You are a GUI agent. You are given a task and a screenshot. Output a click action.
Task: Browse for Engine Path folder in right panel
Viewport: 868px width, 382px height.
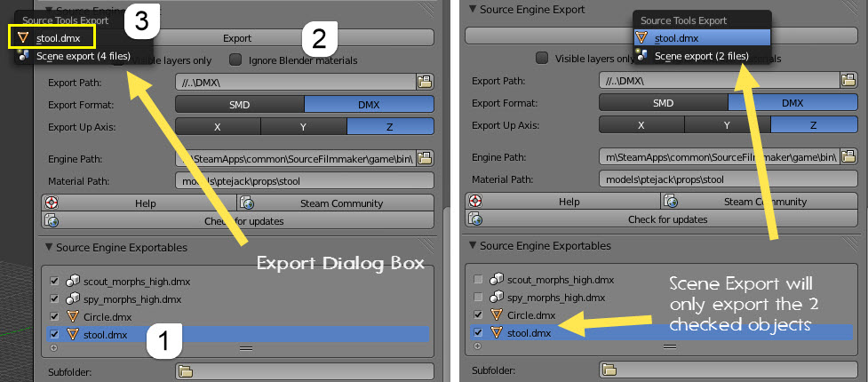pyautogui.click(x=848, y=157)
